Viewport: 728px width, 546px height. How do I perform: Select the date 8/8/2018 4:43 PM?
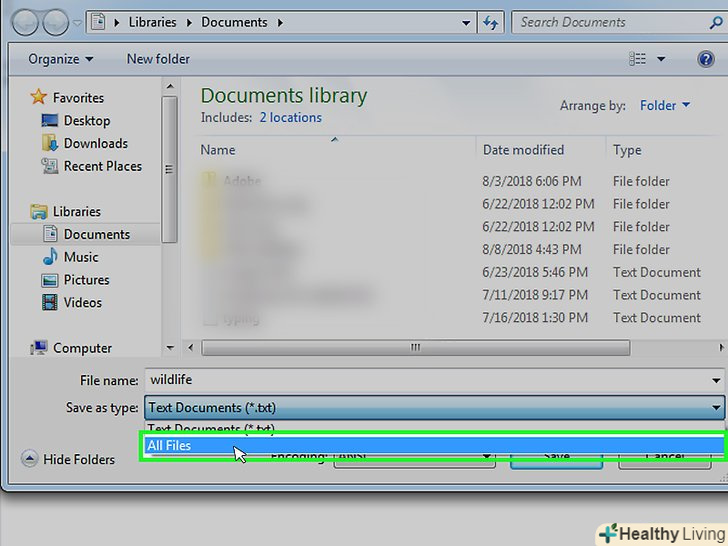coord(532,249)
